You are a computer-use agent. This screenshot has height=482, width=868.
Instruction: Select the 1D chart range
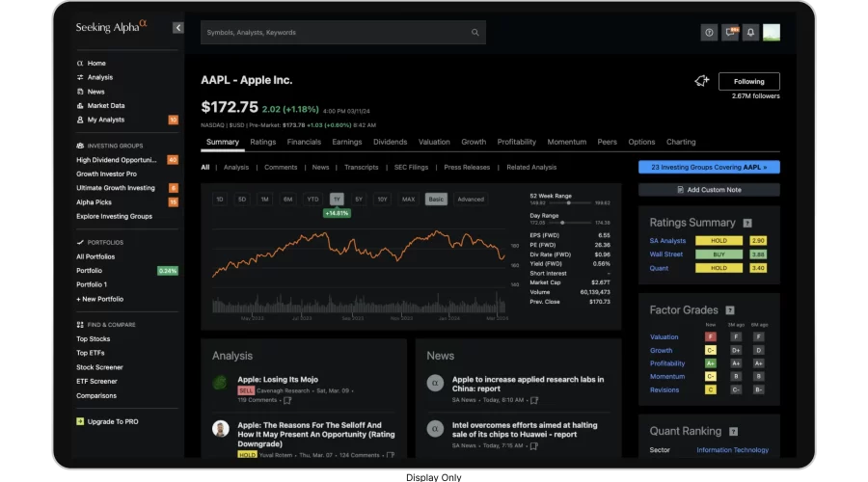pyautogui.click(x=220, y=200)
